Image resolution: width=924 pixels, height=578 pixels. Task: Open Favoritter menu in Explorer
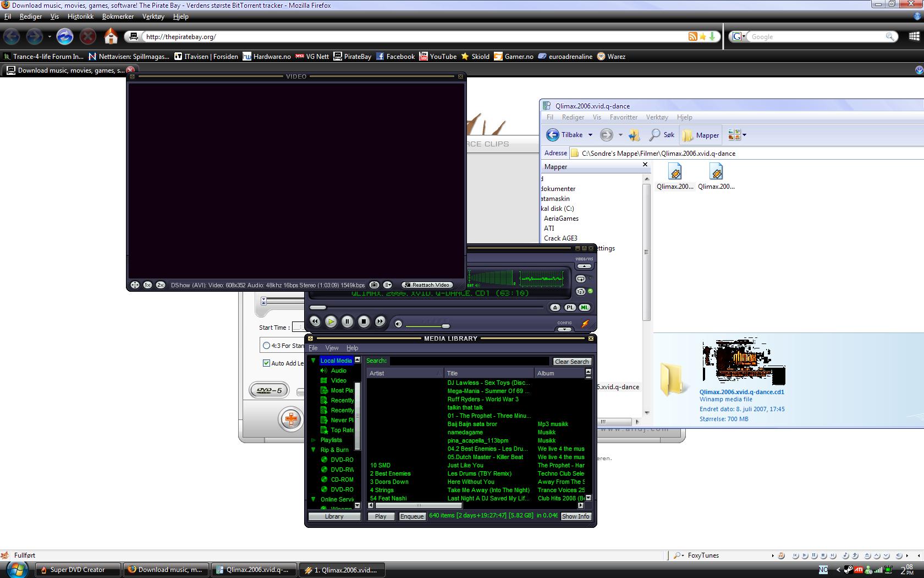(623, 117)
